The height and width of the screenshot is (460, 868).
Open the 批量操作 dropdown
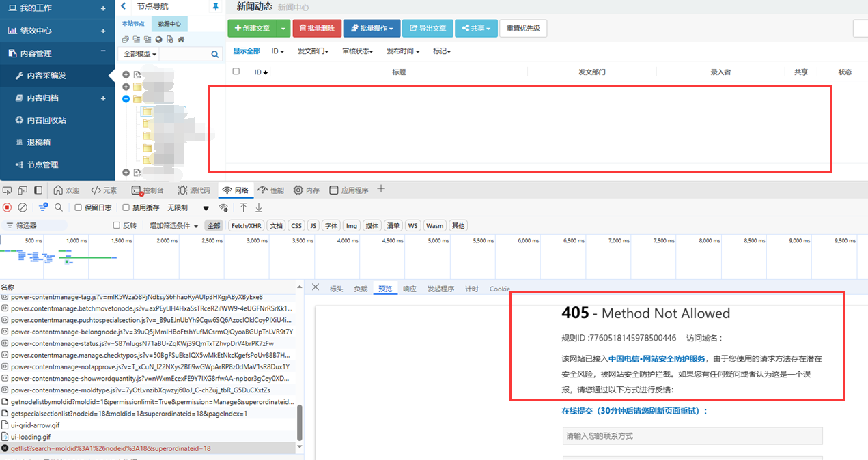(372, 28)
